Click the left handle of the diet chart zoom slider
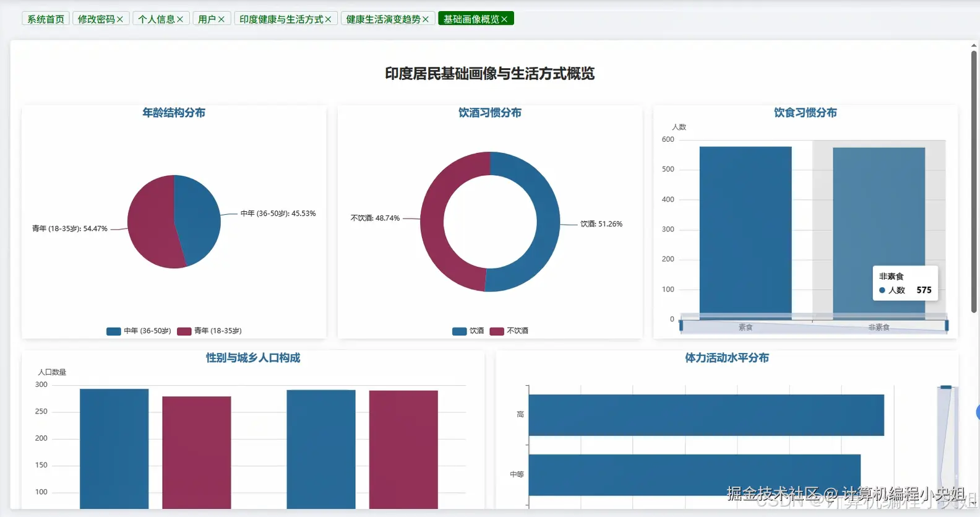 click(681, 325)
